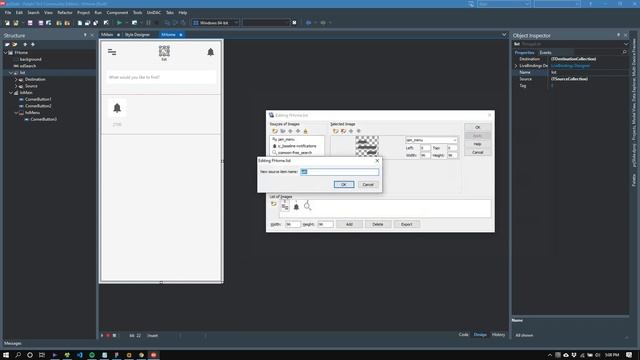
Task: Click the folder icon beside List of Images
Action: [x=273, y=204]
